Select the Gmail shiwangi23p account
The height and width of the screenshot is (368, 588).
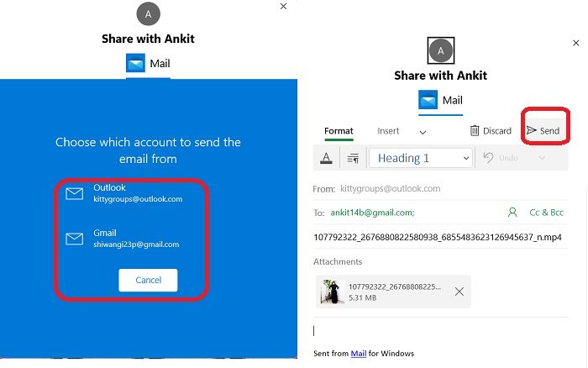(x=123, y=239)
